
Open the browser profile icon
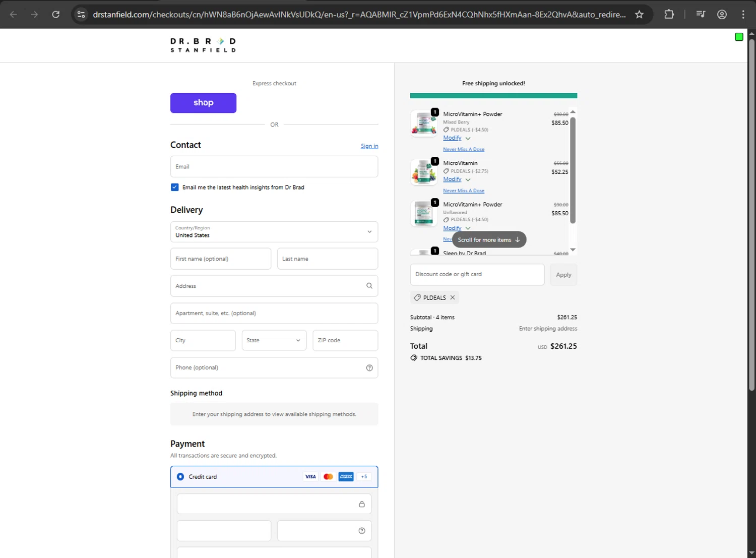pos(722,14)
